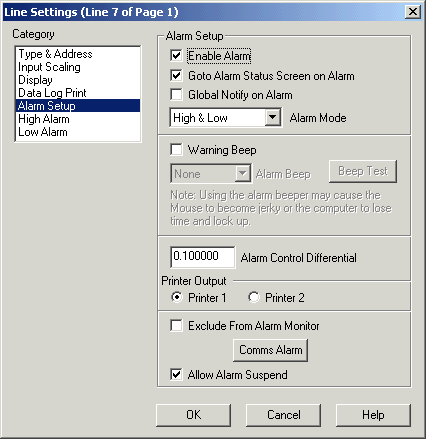Toggle Goto Alarm Status Screen on Alarm
Image resolution: width=426 pixels, height=439 pixels.
tap(176, 75)
